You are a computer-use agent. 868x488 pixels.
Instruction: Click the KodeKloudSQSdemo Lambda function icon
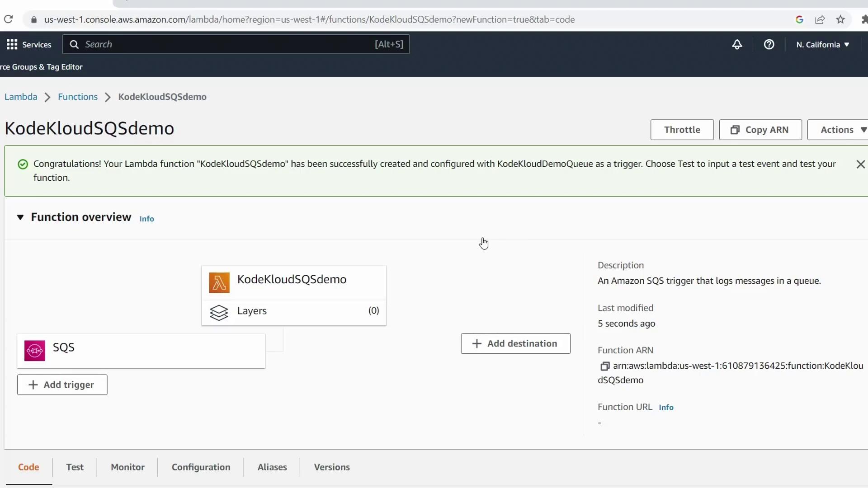click(219, 283)
